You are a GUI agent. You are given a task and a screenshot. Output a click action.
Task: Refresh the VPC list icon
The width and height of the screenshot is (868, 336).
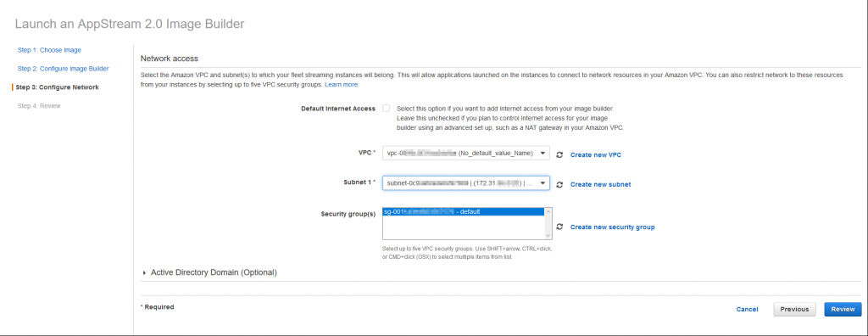[559, 155]
